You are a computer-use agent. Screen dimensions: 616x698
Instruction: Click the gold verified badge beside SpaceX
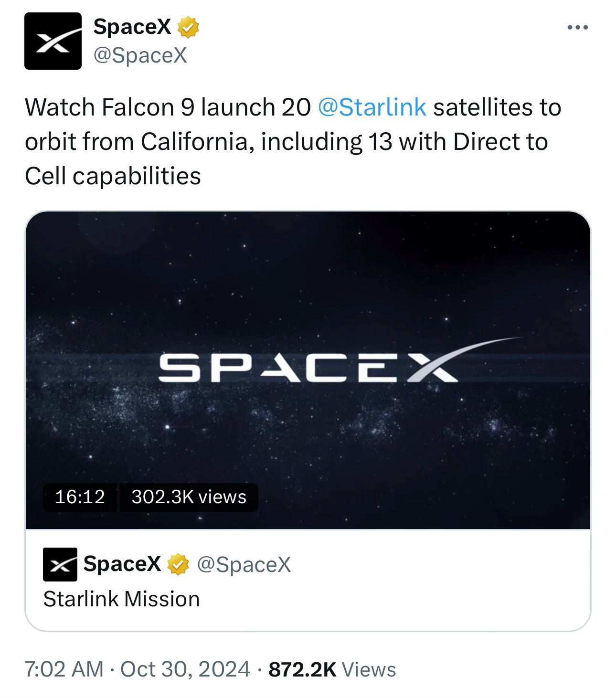[x=188, y=29]
